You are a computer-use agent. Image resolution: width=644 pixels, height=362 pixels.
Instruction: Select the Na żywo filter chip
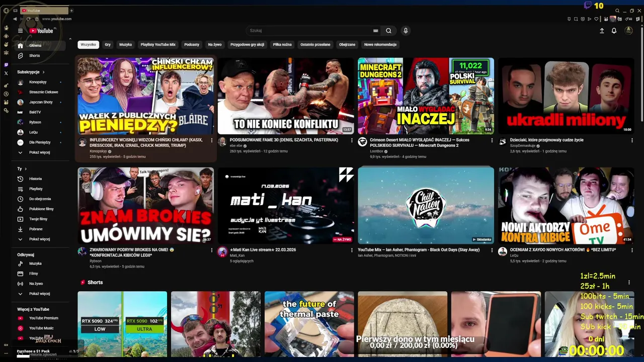point(215,45)
